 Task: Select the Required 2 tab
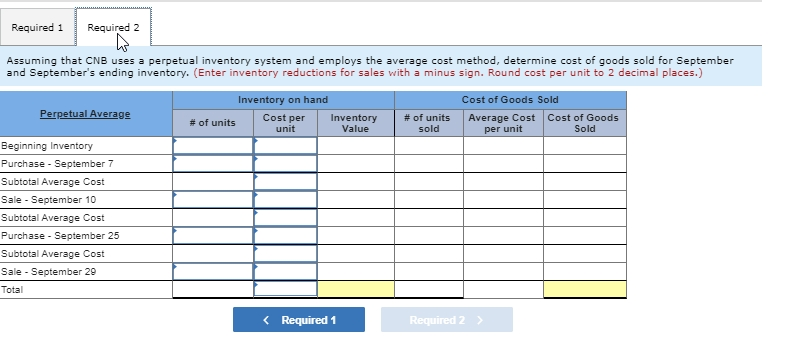pos(113,27)
